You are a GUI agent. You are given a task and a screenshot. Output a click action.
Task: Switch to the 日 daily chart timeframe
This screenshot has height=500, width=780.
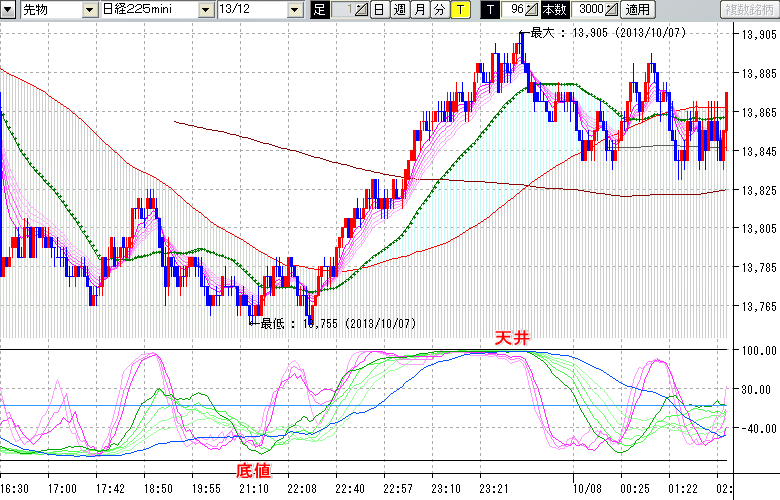379,10
